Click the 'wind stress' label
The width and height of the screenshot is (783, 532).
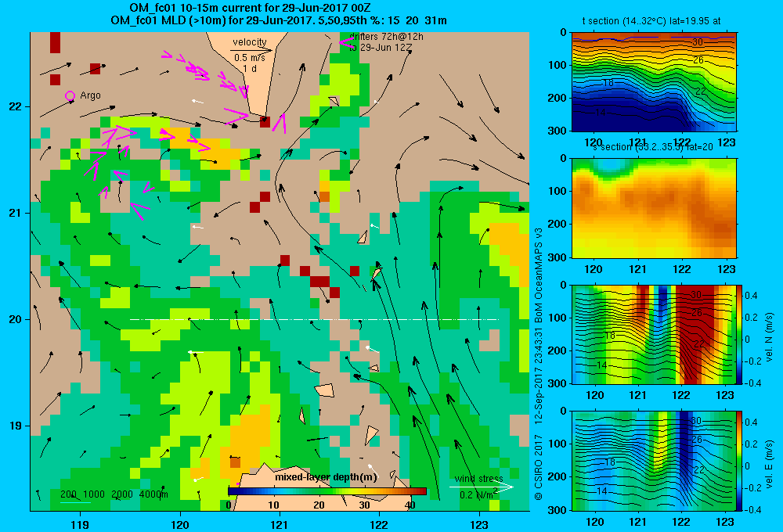click(x=479, y=479)
